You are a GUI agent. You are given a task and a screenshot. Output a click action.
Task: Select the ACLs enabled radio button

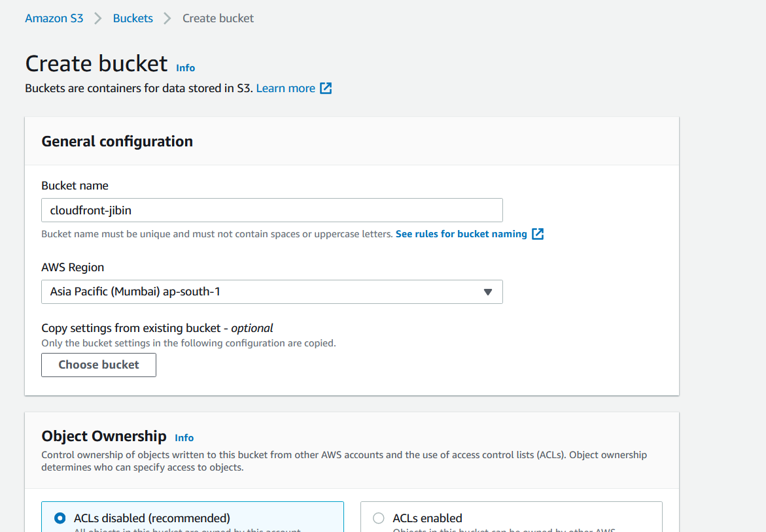(378, 518)
